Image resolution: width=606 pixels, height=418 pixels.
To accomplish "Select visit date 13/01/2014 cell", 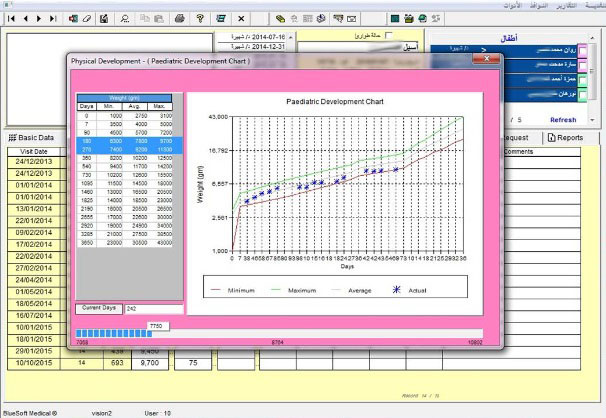I will tap(34, 209).
